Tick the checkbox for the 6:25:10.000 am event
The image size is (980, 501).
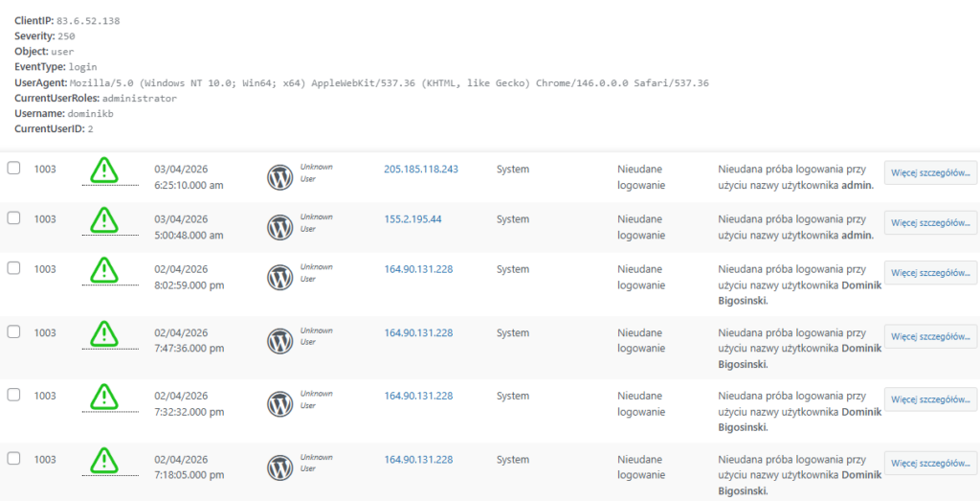[x=13, y=169]
